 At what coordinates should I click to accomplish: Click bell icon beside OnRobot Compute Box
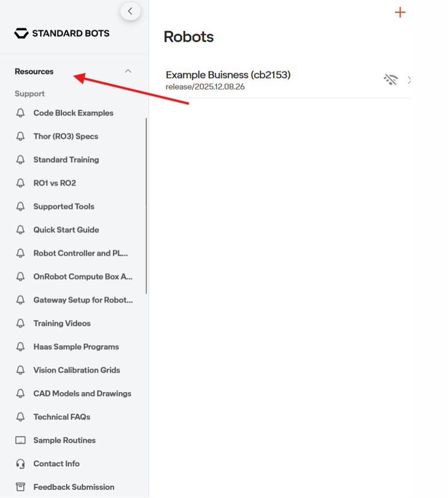(20, 277)
